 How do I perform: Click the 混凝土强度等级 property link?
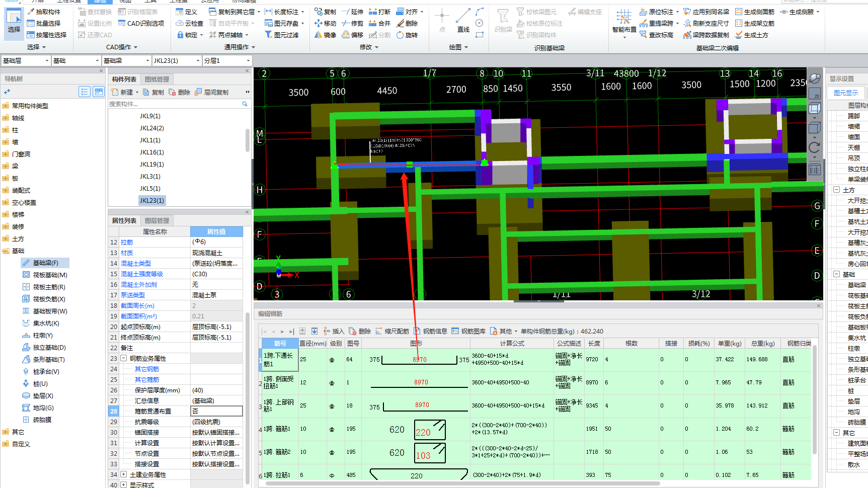click(x=142, y=274)
